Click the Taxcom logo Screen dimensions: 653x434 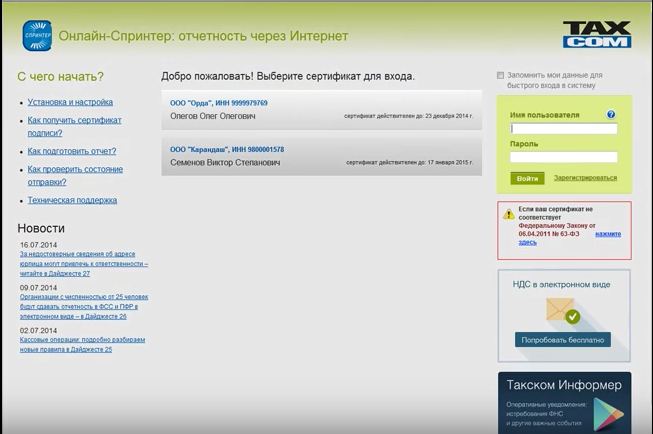pos(597,35)
